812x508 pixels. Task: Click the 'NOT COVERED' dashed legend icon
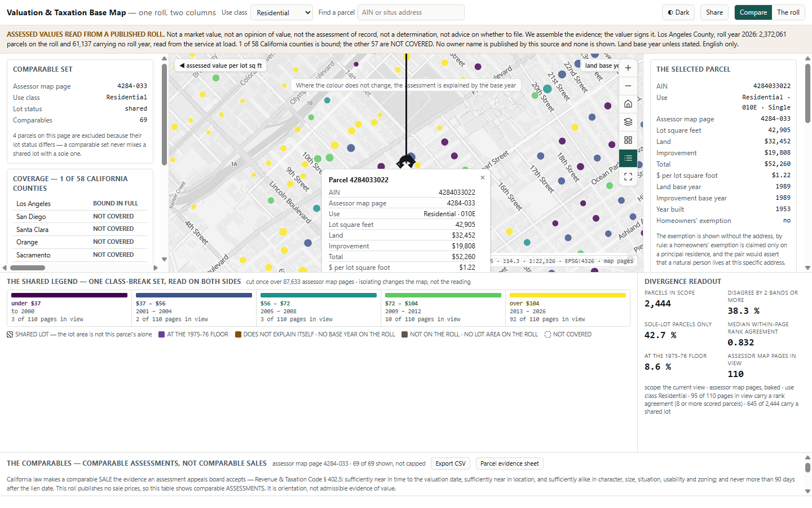pyautogui.click(x=548, y=335)
